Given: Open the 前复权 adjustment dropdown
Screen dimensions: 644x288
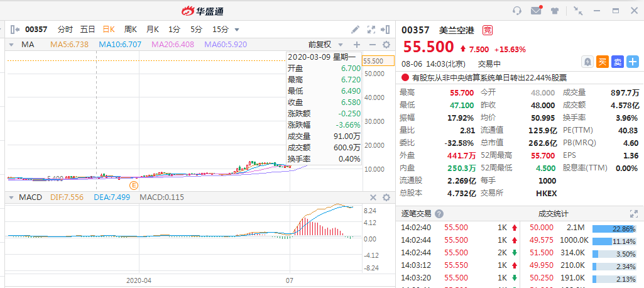Looking at the screenshot, I should coord(325,45).
